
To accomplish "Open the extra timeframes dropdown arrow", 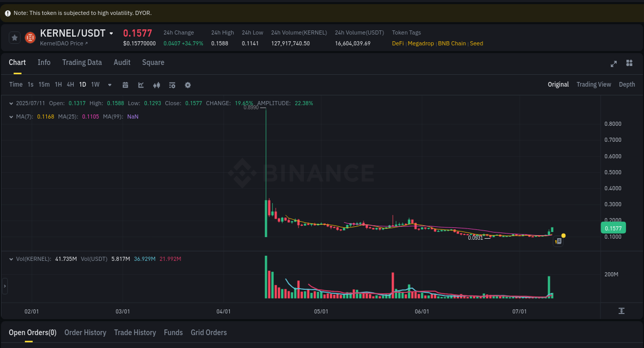I will pyautogui.click(x=109, y=85).
